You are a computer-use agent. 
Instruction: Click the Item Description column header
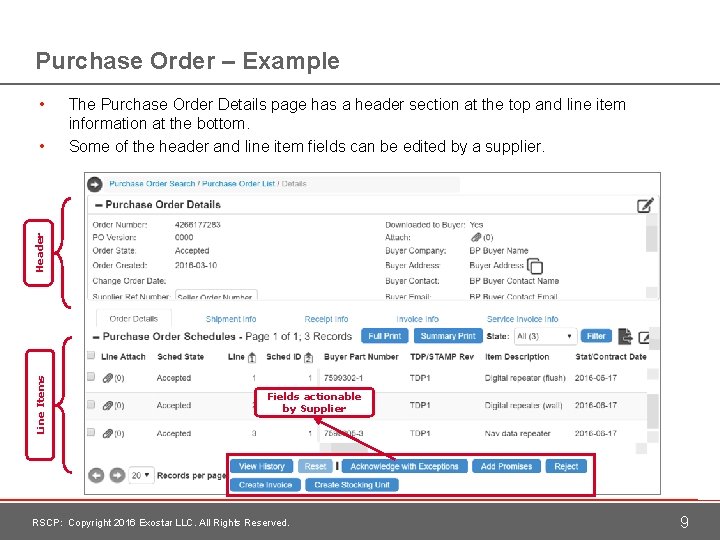[517, 357]
